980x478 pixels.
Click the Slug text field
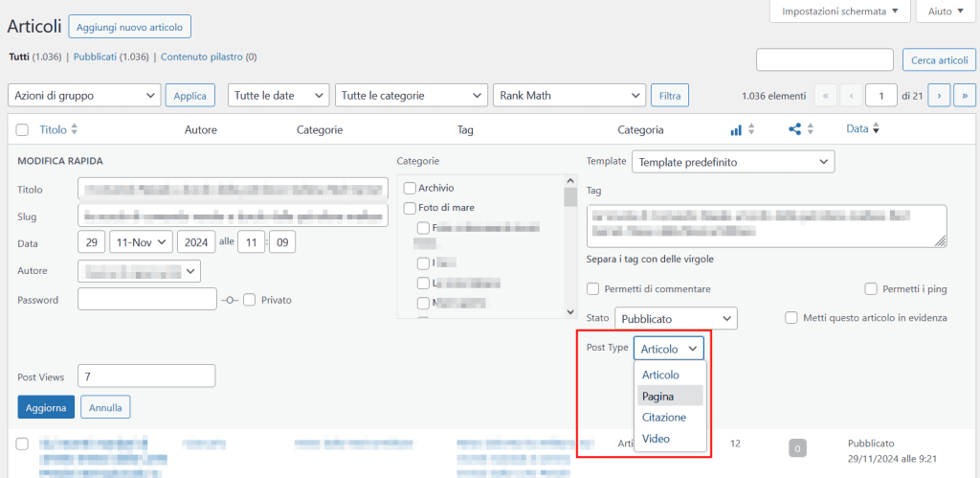pos(234,216)
